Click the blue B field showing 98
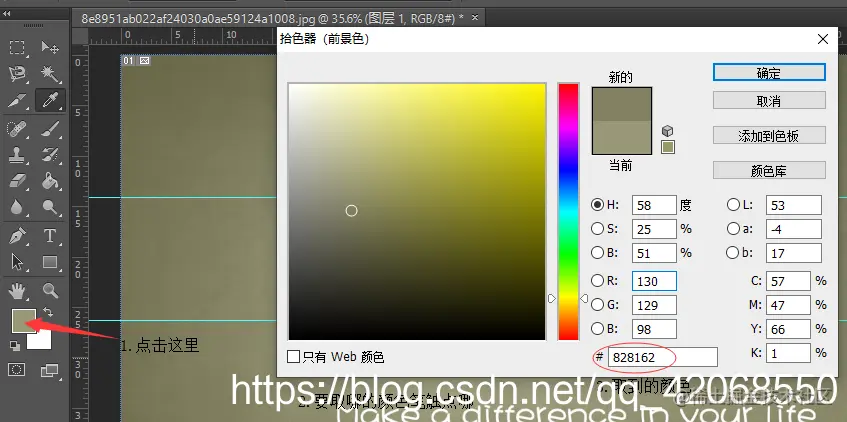847x422 pixels. coord(654,329)
